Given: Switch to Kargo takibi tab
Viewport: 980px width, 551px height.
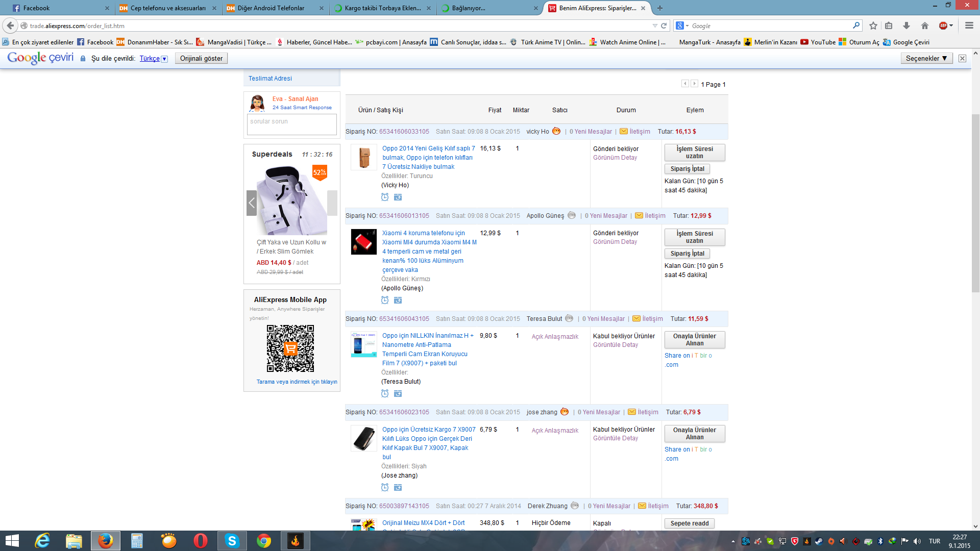Looking at the screenshot, I should pyautogui.click(x=382, y=8).
